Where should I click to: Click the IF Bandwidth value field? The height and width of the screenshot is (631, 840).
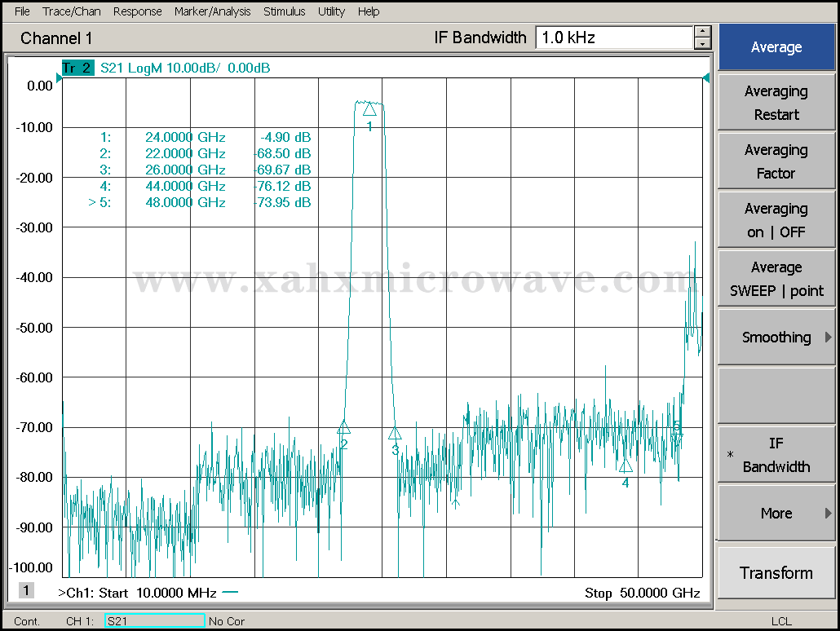click(x=613, y=38)
